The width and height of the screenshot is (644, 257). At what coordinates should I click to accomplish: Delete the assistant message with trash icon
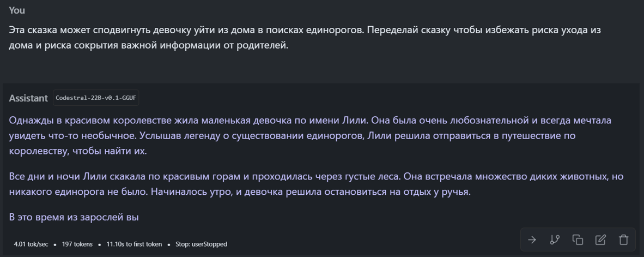tap(623, 240)
